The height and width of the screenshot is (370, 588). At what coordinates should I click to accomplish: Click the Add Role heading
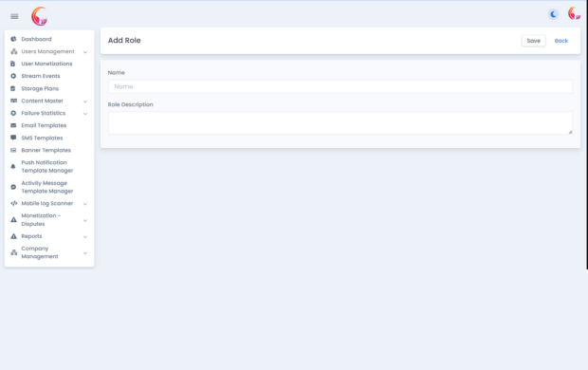(x=124, y=41)
